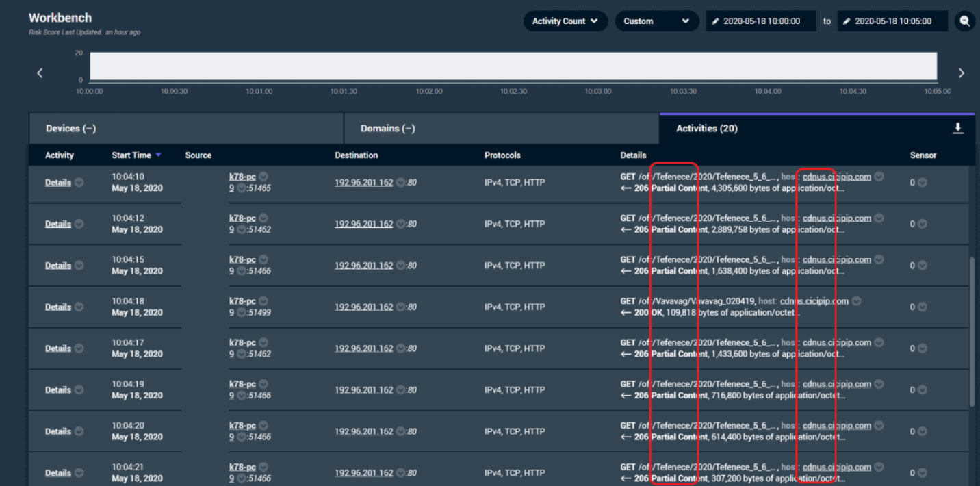Download the activities list

[958, 128]
